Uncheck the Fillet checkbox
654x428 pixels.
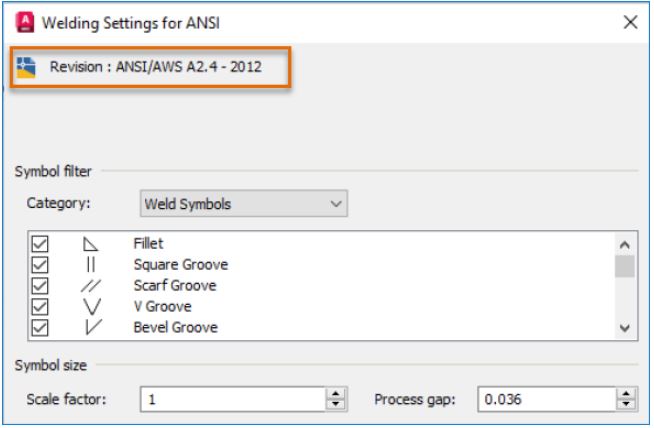(39, 244)
